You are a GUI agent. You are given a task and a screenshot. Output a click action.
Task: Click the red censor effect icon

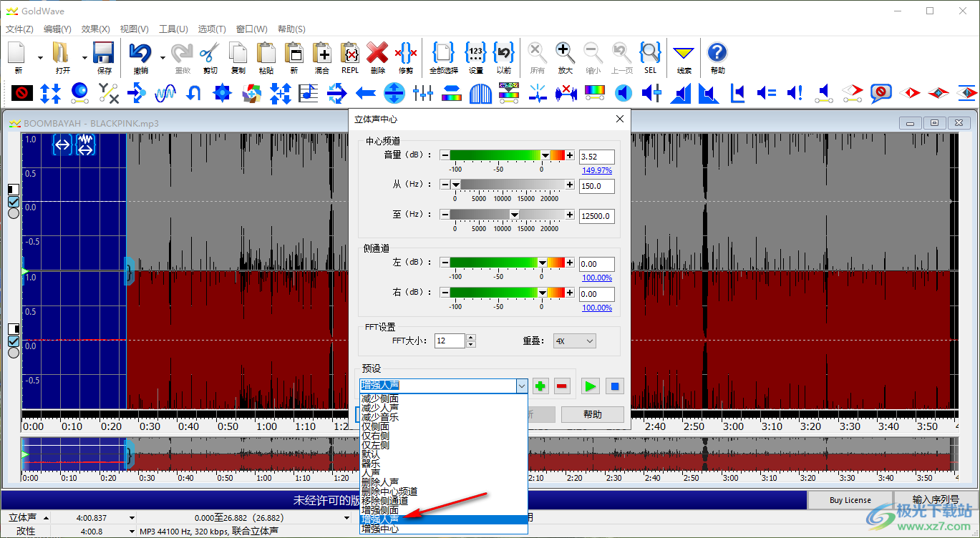tap(22, 92)
